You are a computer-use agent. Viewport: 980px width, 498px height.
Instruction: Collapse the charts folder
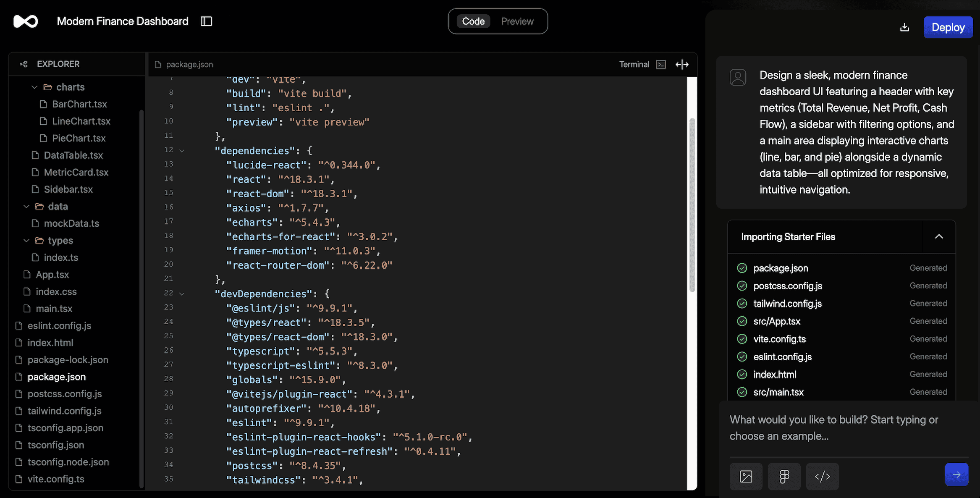click(x=34, y=87)
